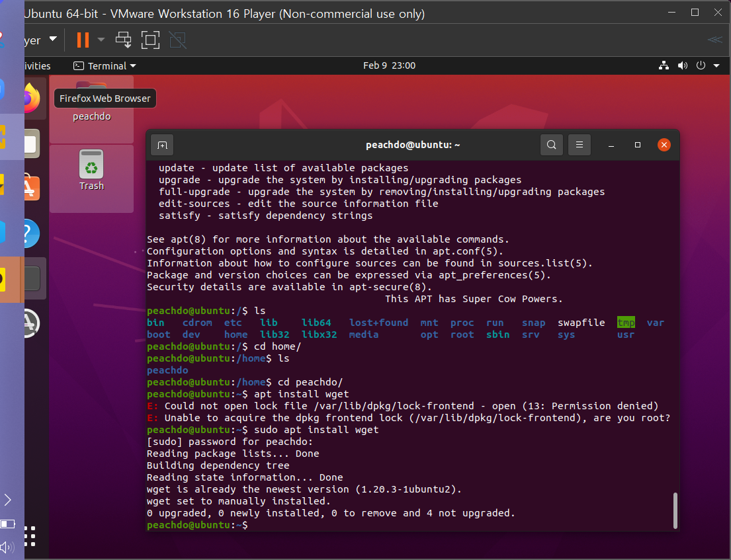Click the 'sudo apt install wget' command text
Screen dimensions: 731x560
[x=316, y=430]
